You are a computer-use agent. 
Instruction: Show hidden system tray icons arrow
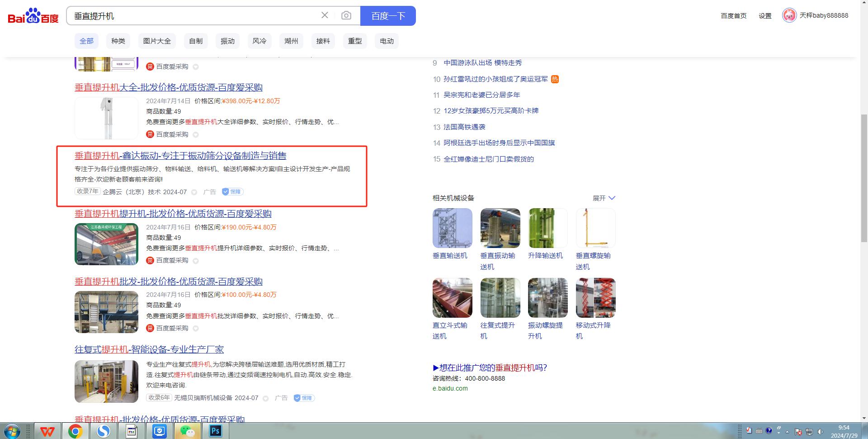[x=787, y=432]
